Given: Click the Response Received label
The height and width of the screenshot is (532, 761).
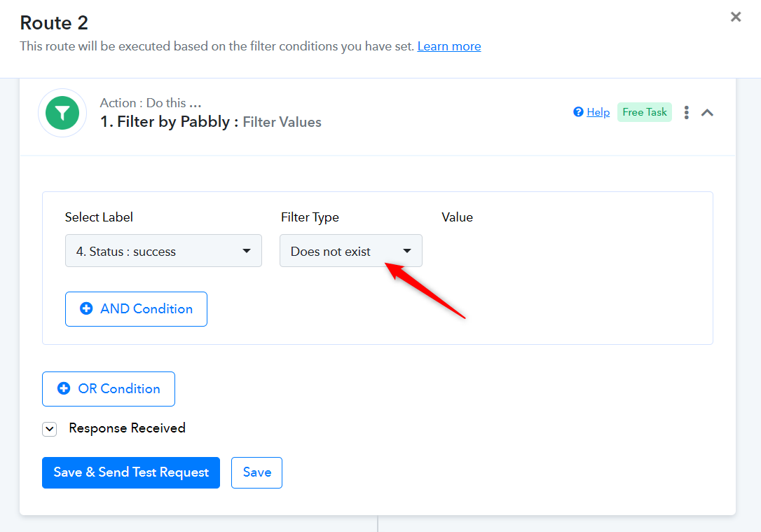Looking at the screenshot, I should click(127, 428).
